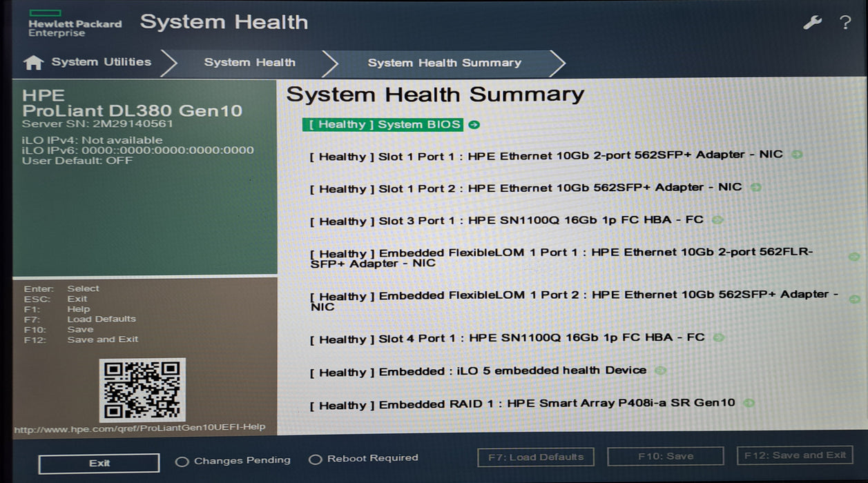
Task: Select Slot 4 Port 1 SN1100Q FC HBA entry
Action: pyautogui.click(x=507, y=338)
